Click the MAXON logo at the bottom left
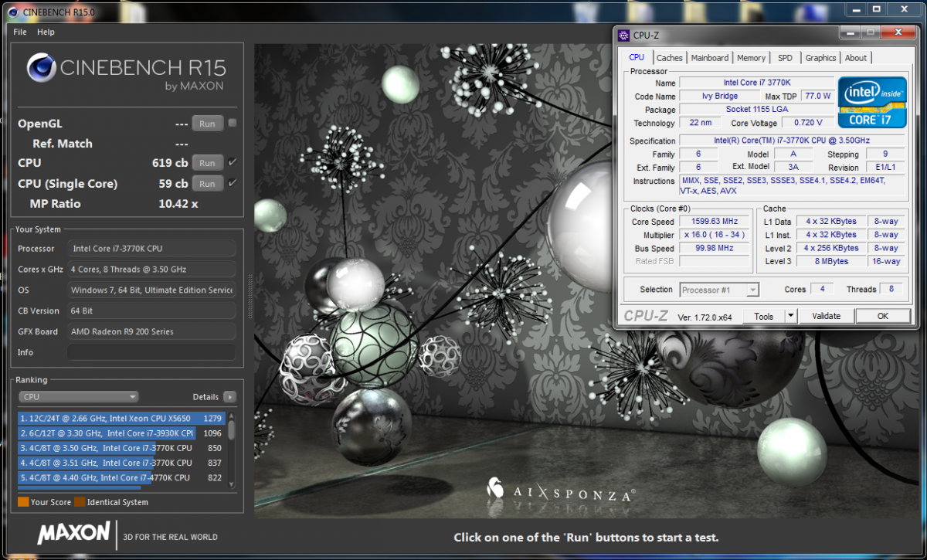 click(x=74, y=533)
